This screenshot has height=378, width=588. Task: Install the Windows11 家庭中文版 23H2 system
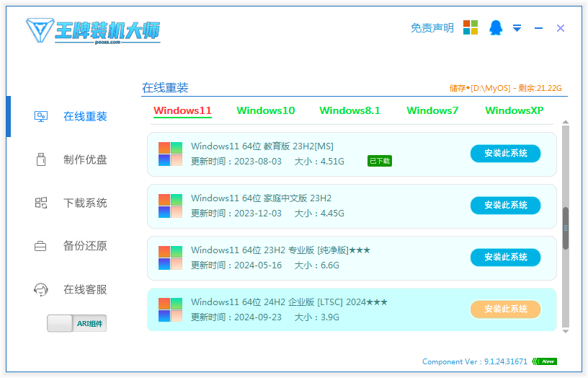click(506, 206)
